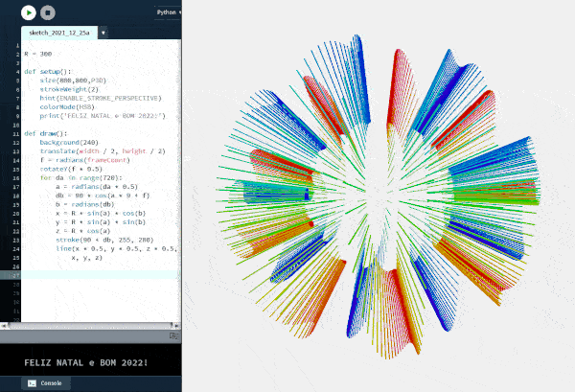This screenshot has width=575, height=392.
Task: Place the cursor on the 'def setup():' line
Action: click(47, 71)
